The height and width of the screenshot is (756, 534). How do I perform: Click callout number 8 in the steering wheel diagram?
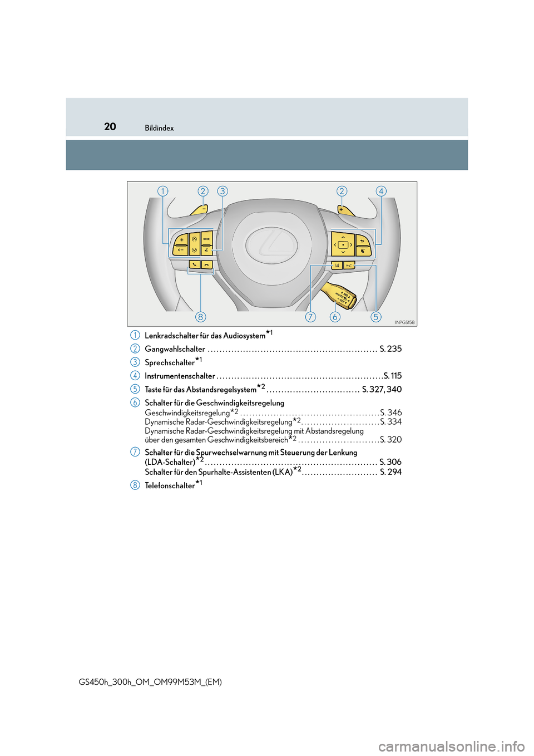[201, 317]
